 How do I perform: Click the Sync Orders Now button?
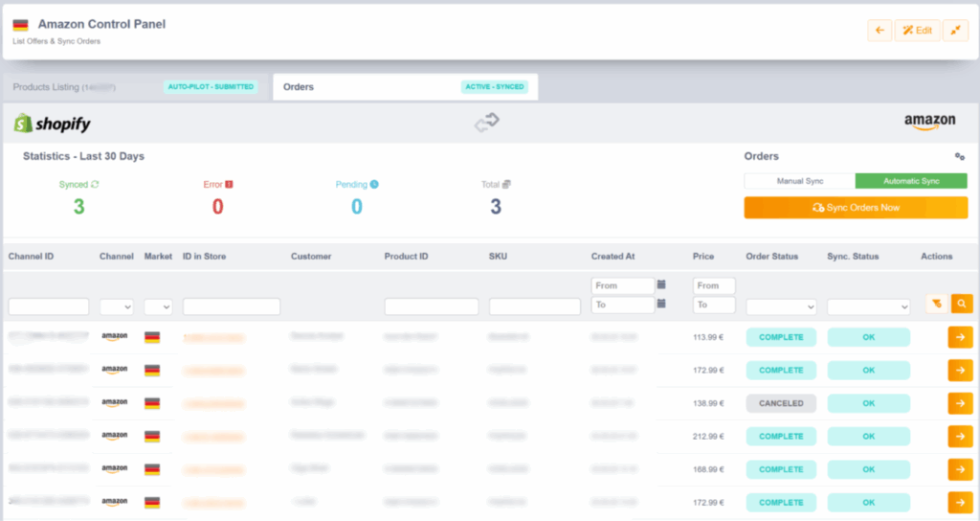856,208
